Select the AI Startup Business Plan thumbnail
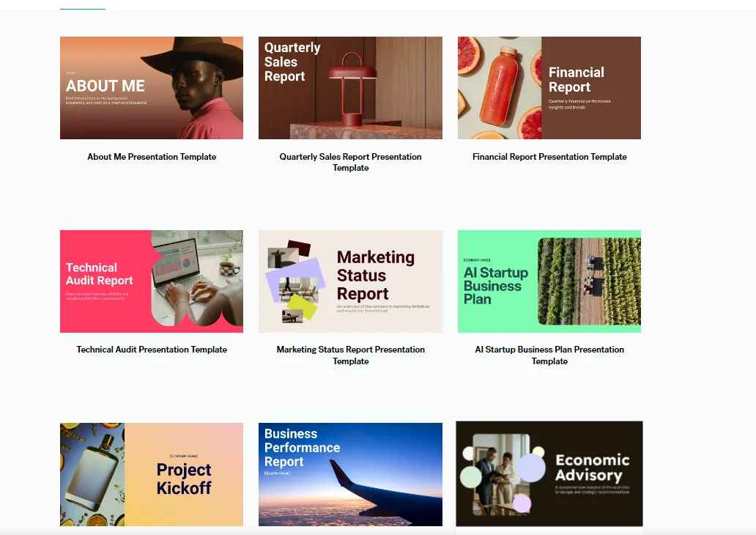Screen dimensions: 756x535 point(549,281)
